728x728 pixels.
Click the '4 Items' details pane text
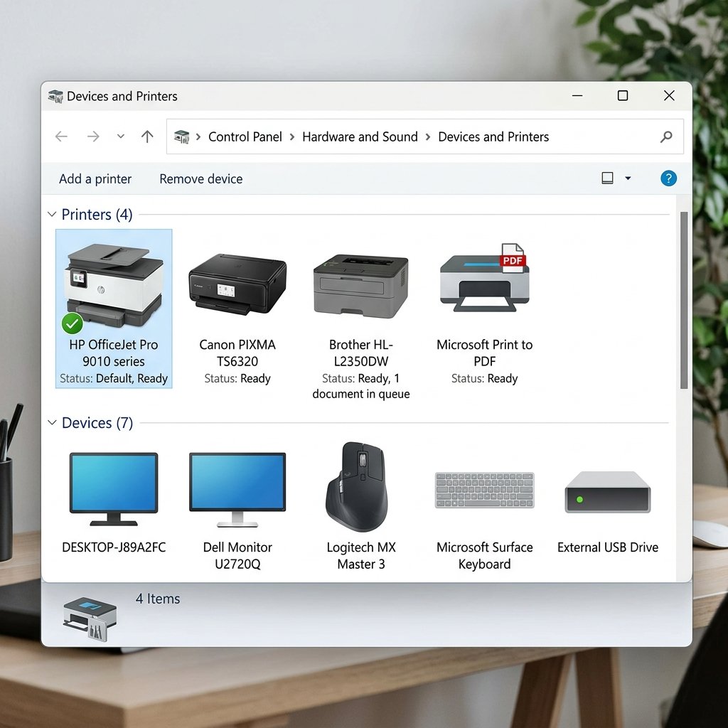click(158, 599)
